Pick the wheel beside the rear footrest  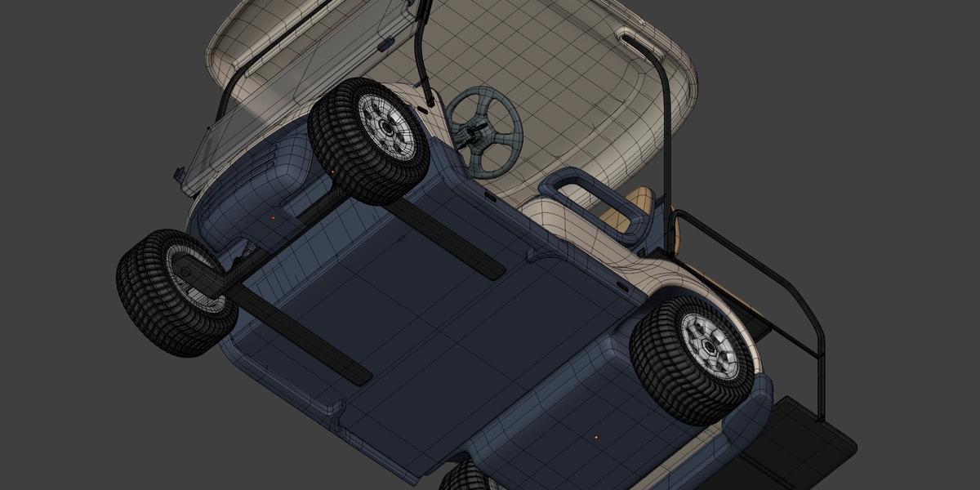pyautogui.click(x=692, y=359)
